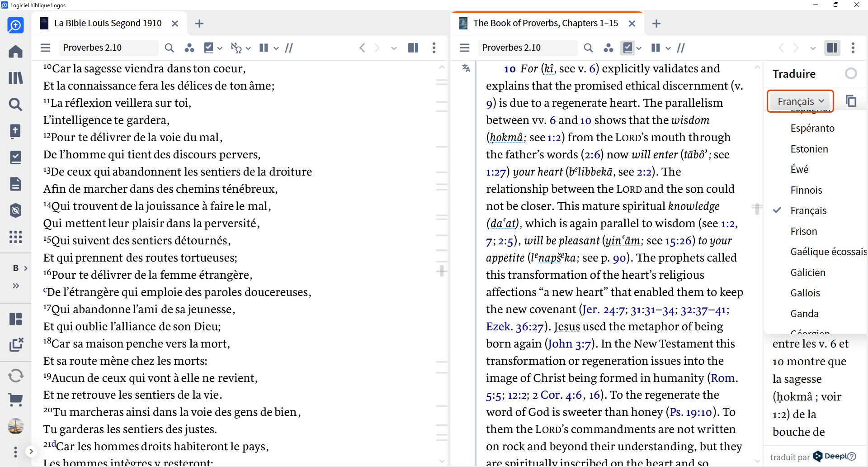The width and height of the screenshot is (868, 467).
Task: Open the Library icon in the sidebar
Action: coord(15,78)
